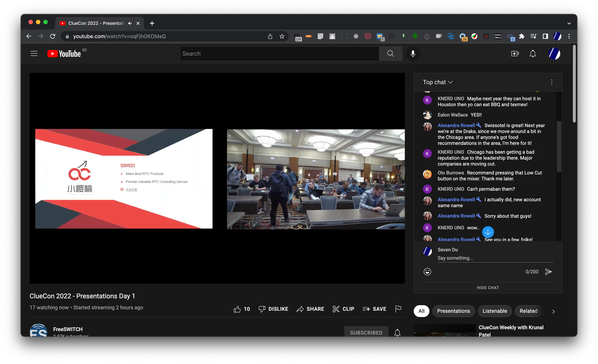The height and width of the screenshot is (364, 598).
Task: Open the Pocket extension icon
Action: tap(368, 36)
